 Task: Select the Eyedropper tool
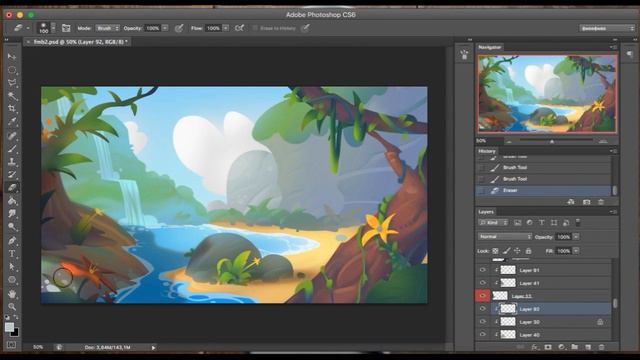coord(12,122)
